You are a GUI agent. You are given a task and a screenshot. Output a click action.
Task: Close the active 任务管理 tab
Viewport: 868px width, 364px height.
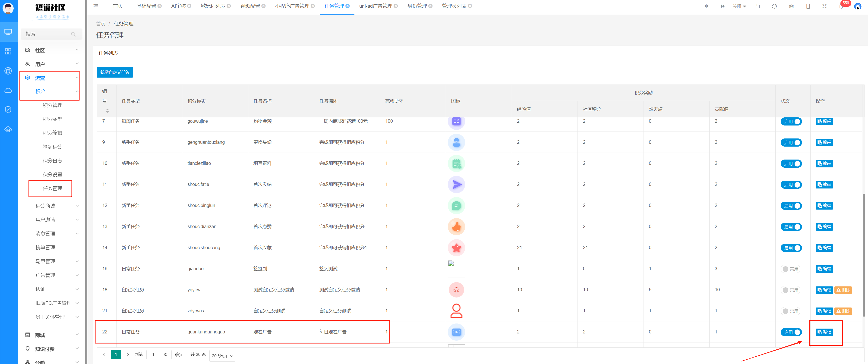[347, 6]
